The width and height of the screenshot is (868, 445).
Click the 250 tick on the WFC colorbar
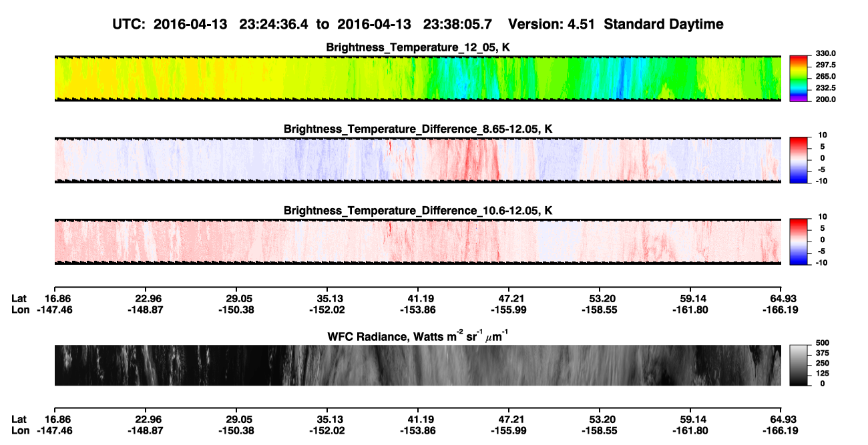(x=823, y=364)
